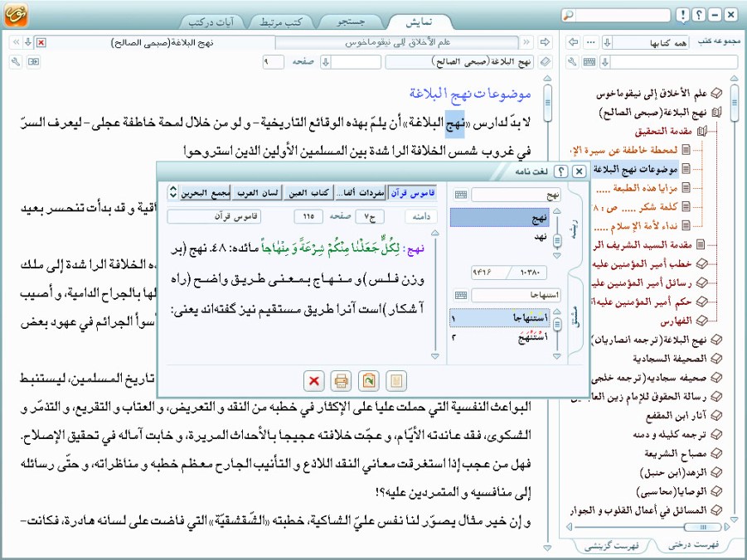Click the dictionary tabs up-down stepper
Viewport: 747px width, 560px height.
coord(172,192)
